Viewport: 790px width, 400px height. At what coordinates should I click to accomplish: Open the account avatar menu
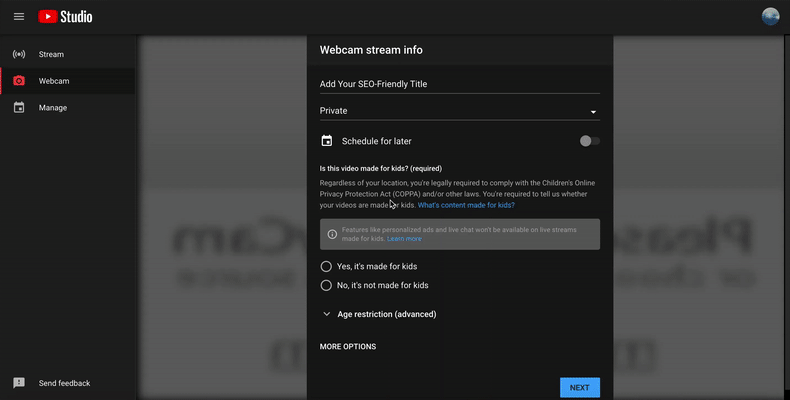(770, 17)
